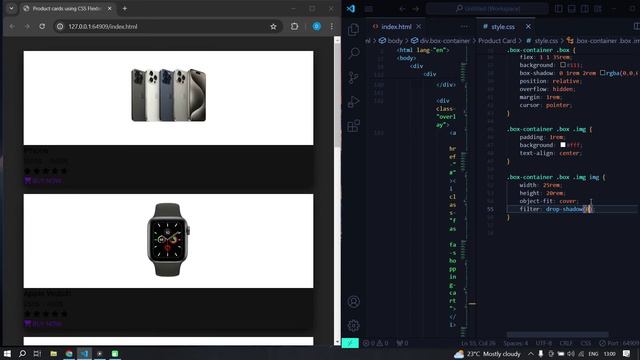Viewport: 640px width, 360px height.
Task: Open forwarded ports from the status bar
Action: click(402, 343)
